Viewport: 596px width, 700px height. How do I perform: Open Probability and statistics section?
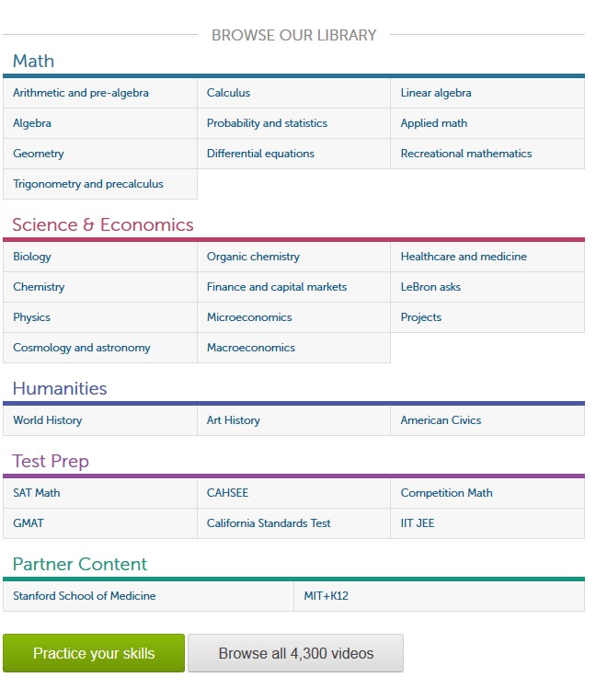tap(267, 123)
